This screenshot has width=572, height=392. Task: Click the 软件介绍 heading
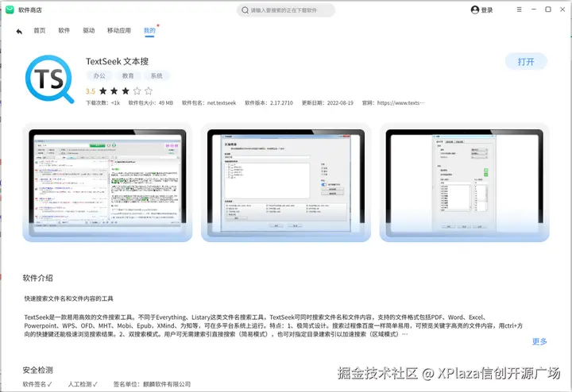point(37,278)
